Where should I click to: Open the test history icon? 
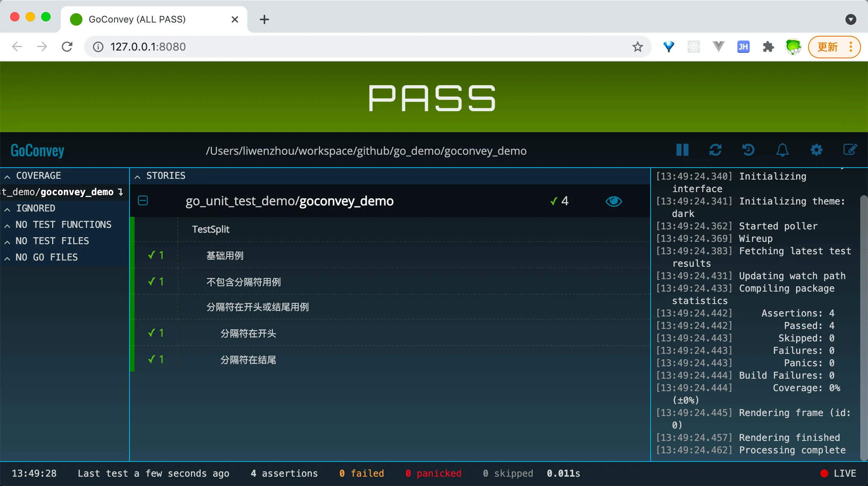point(748,150)
